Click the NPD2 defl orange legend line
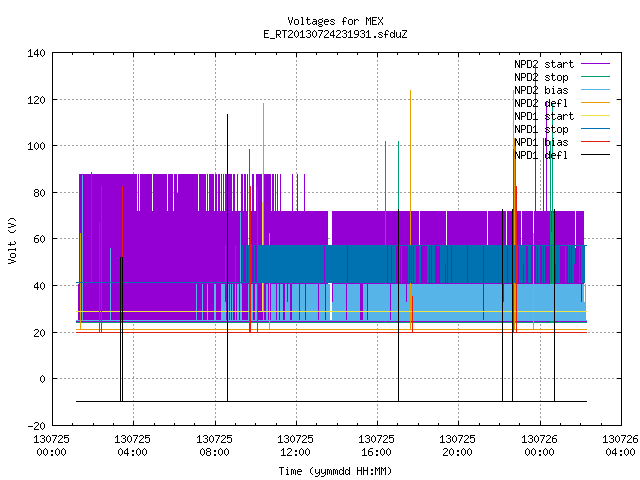 click(x=595, y=103)
